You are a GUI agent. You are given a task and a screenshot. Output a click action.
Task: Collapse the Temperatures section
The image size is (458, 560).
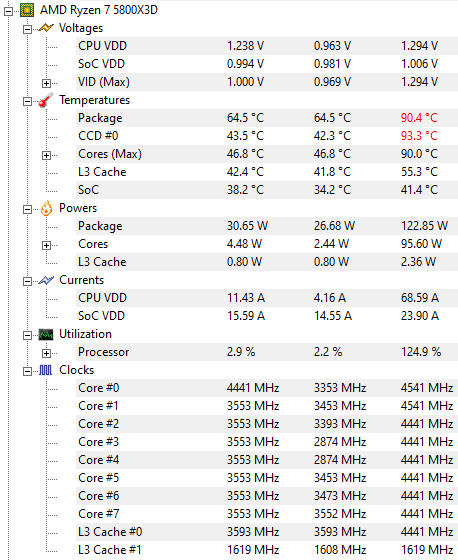pos(27,101)
